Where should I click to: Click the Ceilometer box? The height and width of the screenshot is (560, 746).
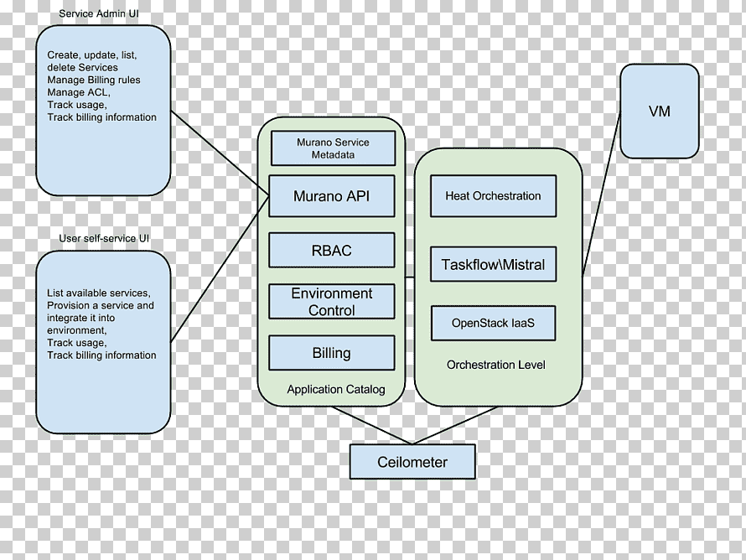[412, 462]
